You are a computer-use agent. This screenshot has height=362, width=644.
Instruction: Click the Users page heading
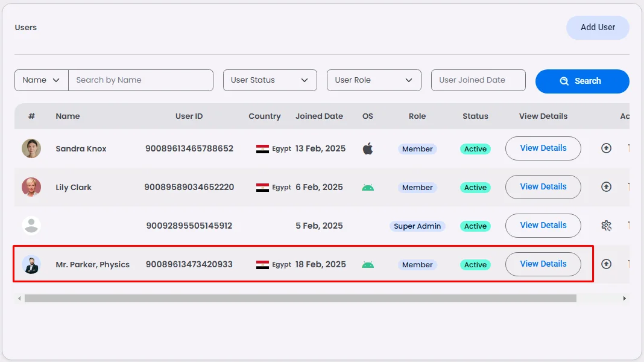point(26,28)
